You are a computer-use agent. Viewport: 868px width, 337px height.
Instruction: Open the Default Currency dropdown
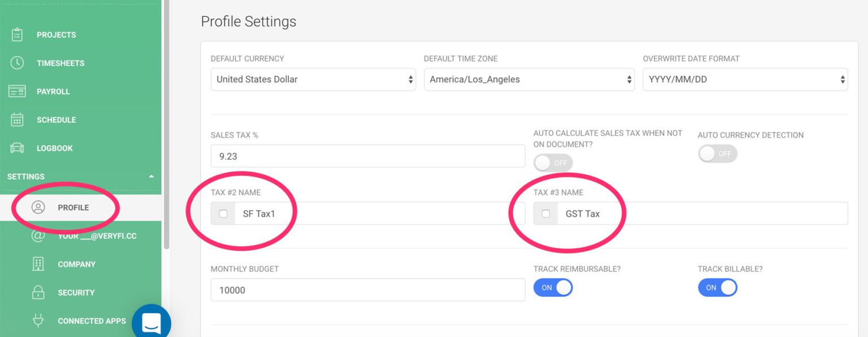pos(313,79)
